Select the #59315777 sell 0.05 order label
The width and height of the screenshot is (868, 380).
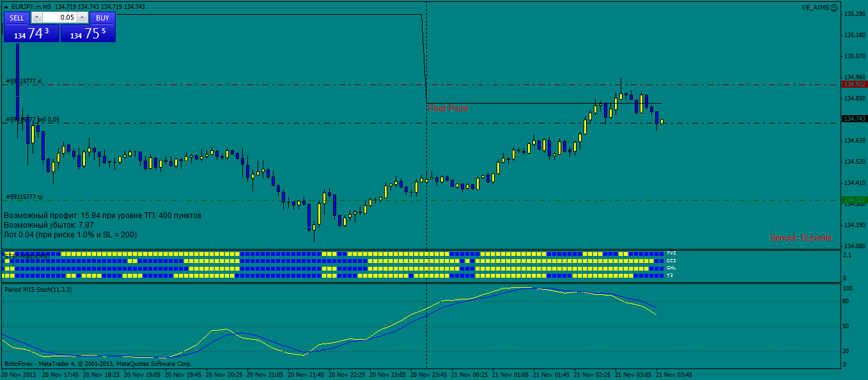[33, 120]
